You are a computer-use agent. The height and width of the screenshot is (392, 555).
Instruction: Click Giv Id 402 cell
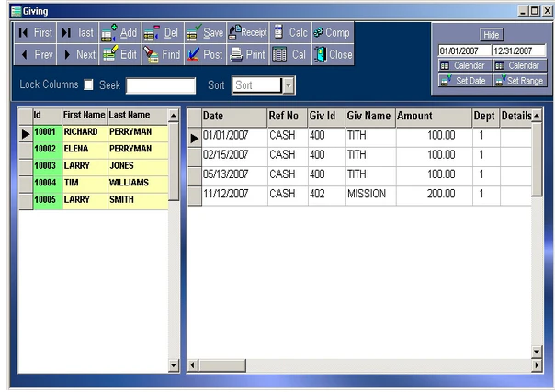tap(327, 196)
